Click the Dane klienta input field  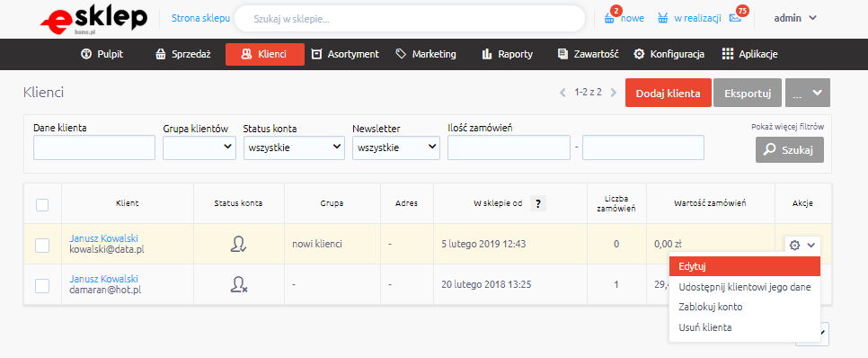click(x=94, y=148)
